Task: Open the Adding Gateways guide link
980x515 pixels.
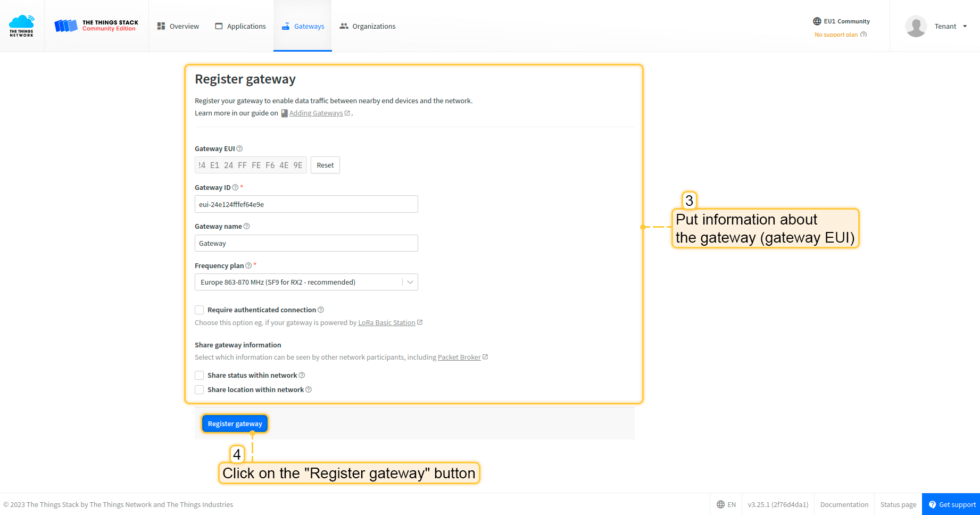Action: [x=316, y=113]
